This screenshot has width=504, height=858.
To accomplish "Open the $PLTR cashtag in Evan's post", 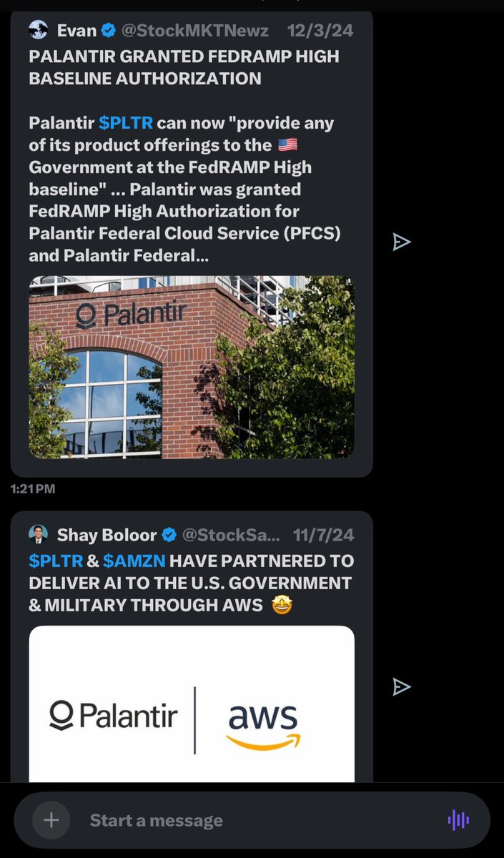I will point(126,122).
